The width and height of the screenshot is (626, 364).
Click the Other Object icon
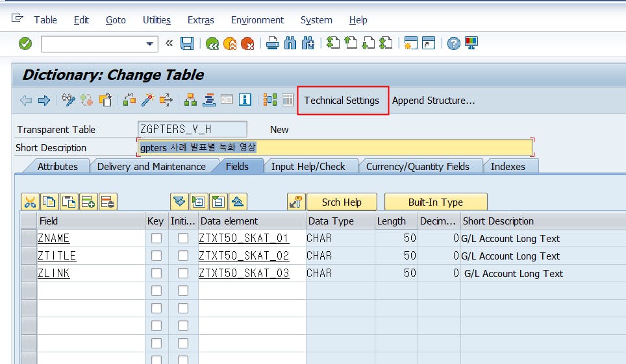click(106, 100)
